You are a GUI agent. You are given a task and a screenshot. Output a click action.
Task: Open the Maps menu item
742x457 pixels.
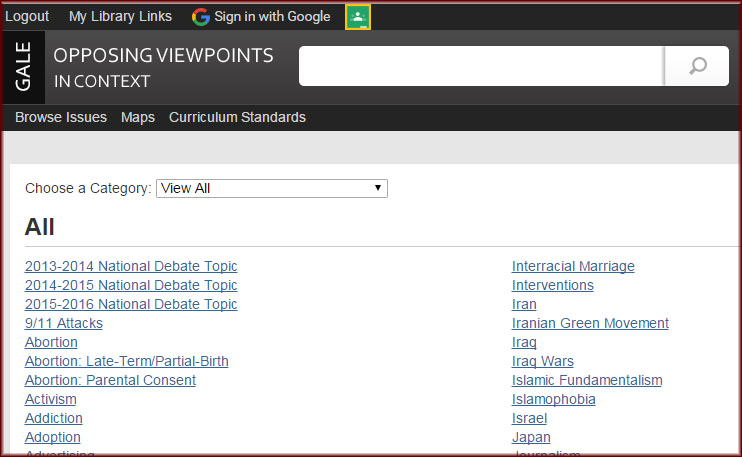[138, 117]
